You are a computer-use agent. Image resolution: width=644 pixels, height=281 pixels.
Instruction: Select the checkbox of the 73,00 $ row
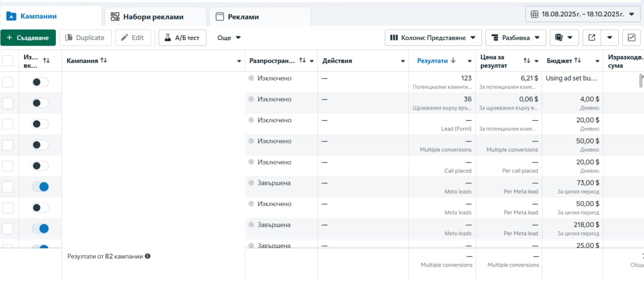(8, 187)
